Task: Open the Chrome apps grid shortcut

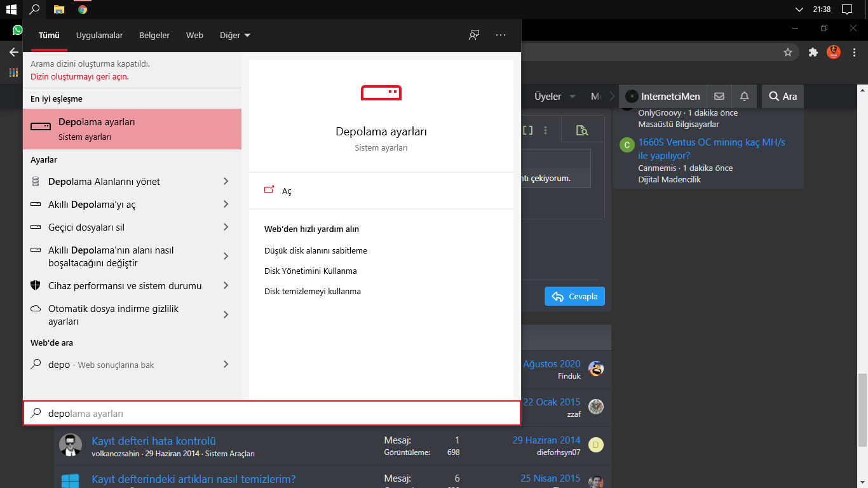Action: [13, 72]
